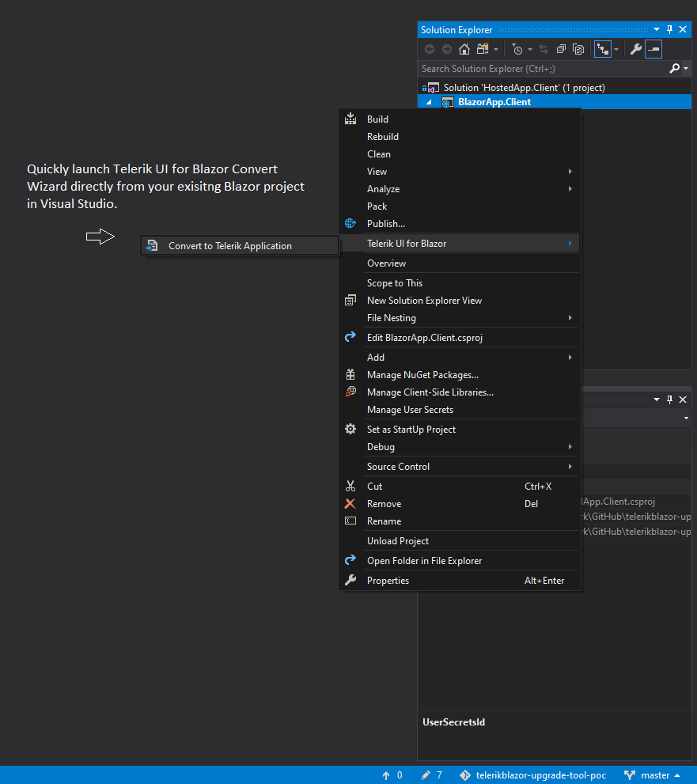Open the Debug submenu
Screen dimensions: 697x784
tap(460, 446)
